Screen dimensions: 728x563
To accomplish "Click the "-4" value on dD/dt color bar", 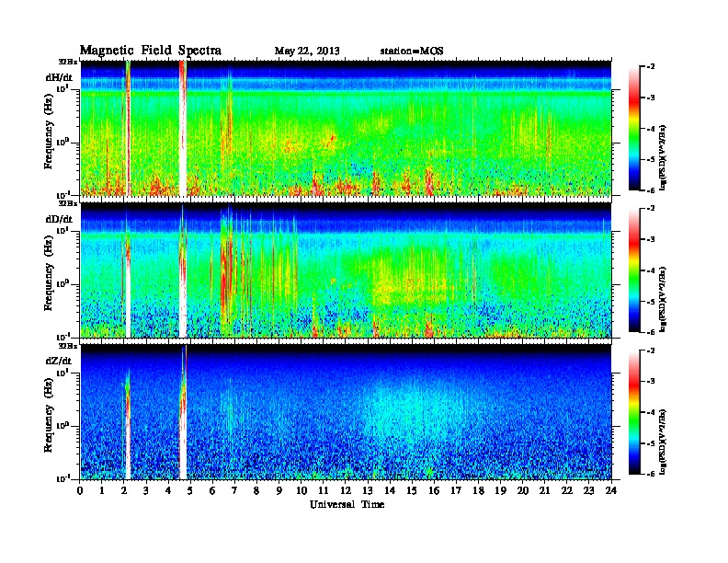I will 652,270.
